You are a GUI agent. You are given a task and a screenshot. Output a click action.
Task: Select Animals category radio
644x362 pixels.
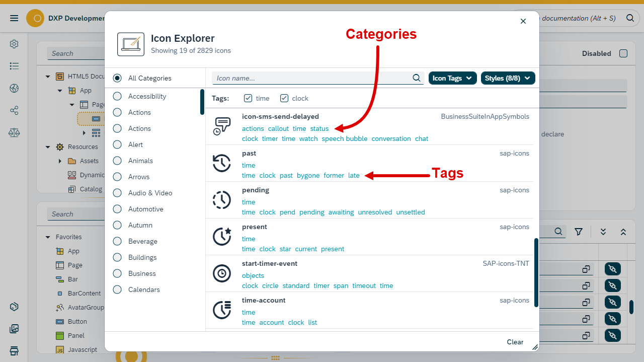(x=117, y=161)
